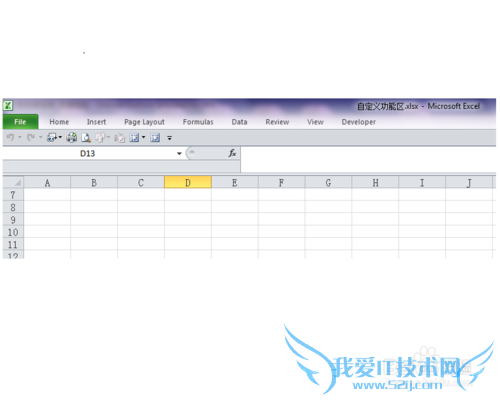Open the Name Box dropdown arrow

pyautogui.click(x=179, y=154)
